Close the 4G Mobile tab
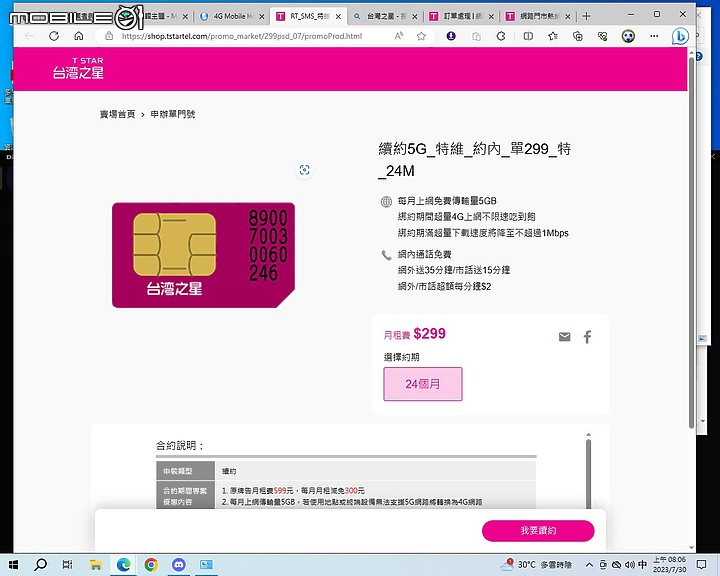This screenshot has height=576, width=720. tap(262, 17)
